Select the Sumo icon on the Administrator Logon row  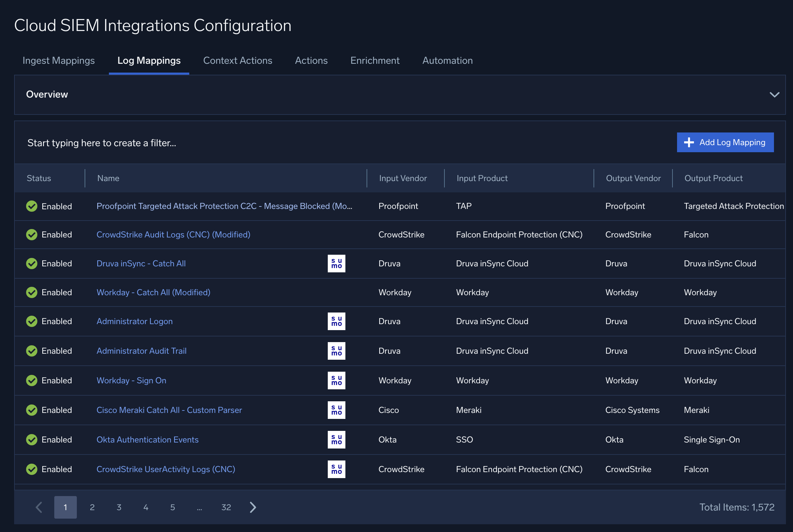click(336, 321)
